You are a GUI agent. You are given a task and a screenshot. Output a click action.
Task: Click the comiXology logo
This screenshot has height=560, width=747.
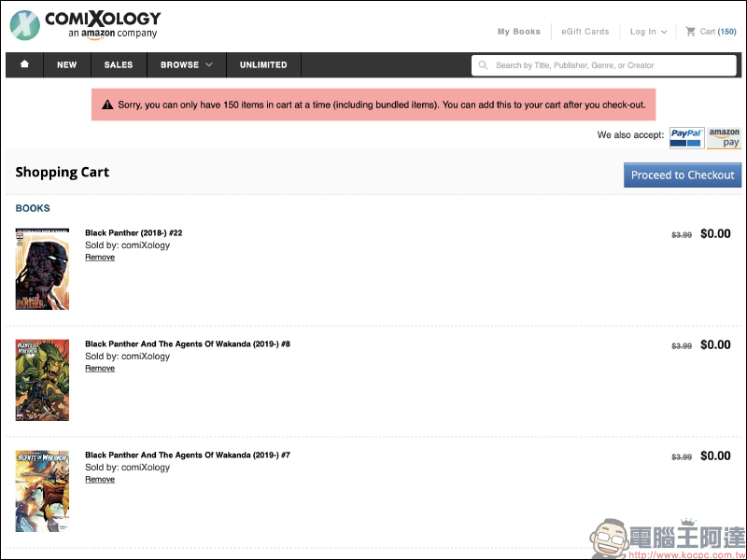point(86,25)
